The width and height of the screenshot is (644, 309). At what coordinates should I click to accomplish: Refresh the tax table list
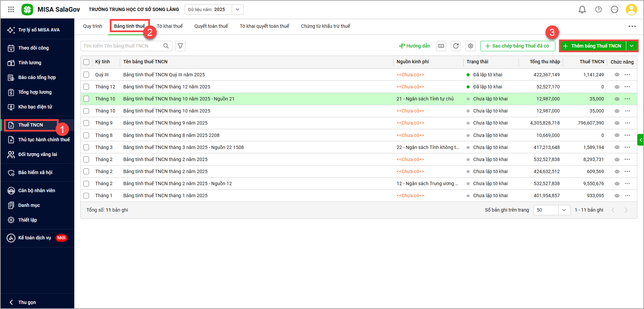point(456,46)
